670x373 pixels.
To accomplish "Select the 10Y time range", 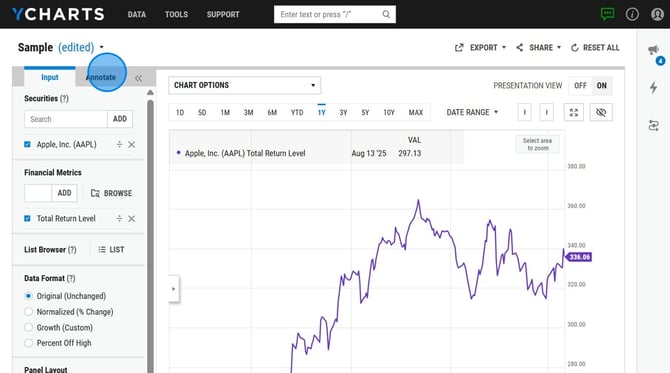I will coord(389,112).
